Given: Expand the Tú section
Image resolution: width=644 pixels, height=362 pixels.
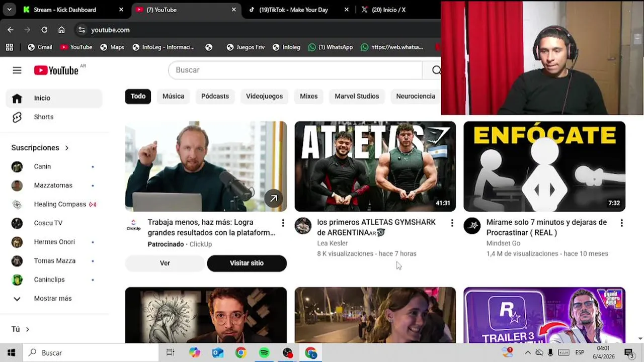Looking at the screenshot, I should point(21,329).
